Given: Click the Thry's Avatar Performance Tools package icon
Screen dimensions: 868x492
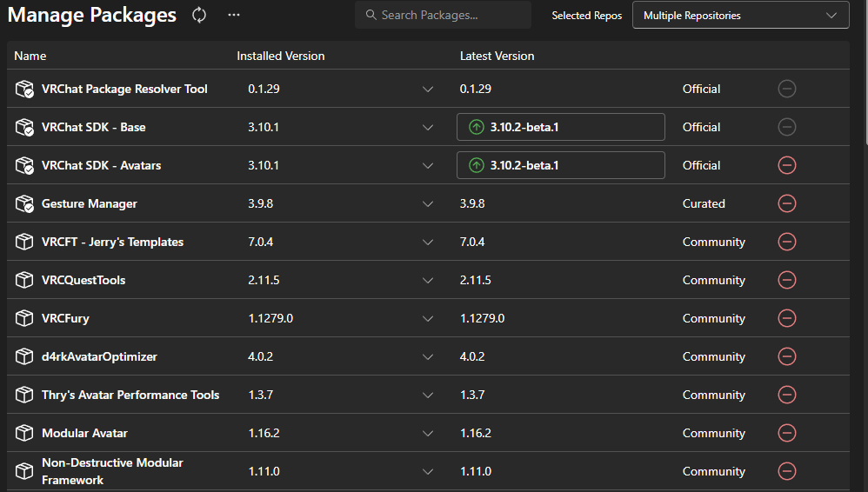Looking at the screenshot, I should (x=24, y=394).
